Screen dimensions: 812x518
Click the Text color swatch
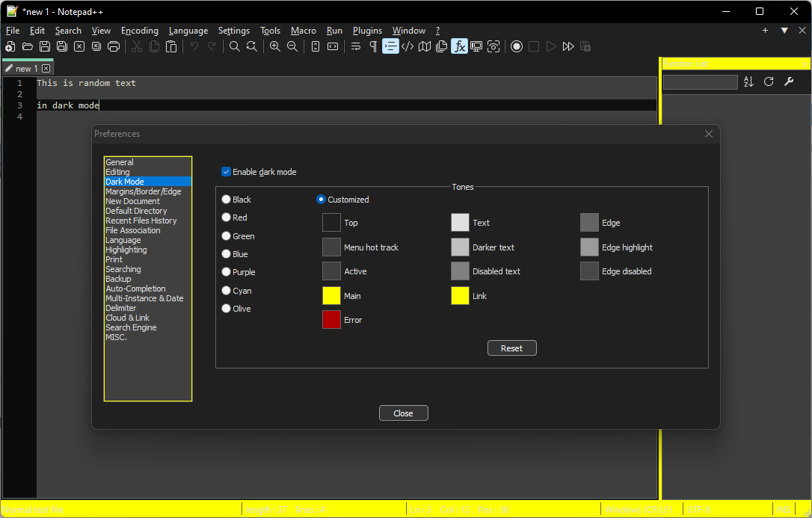[x=460, y=223]
